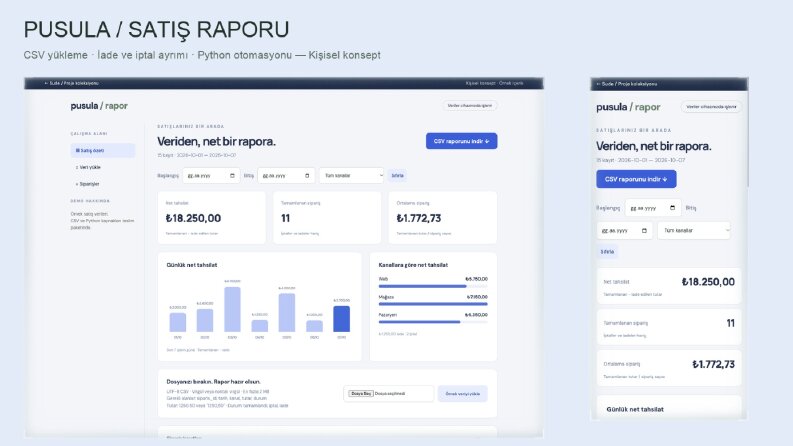The height and width of the screenshot is (446, 793).
Task: Click the desktop 'CSV raporunu indir' button
Action: (x=461, y=141)
